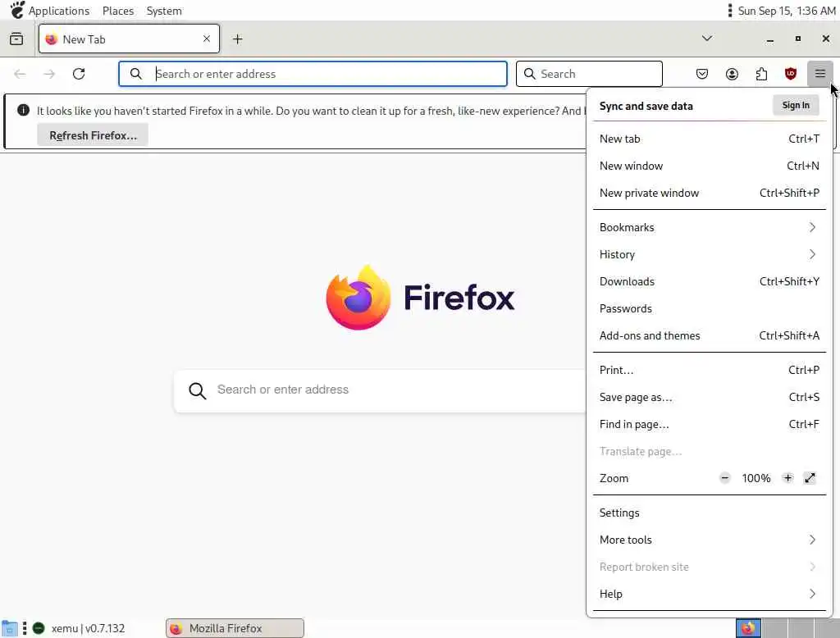
Task: Click the clock showing Sun Sep 15
Action: click(787, 11)
